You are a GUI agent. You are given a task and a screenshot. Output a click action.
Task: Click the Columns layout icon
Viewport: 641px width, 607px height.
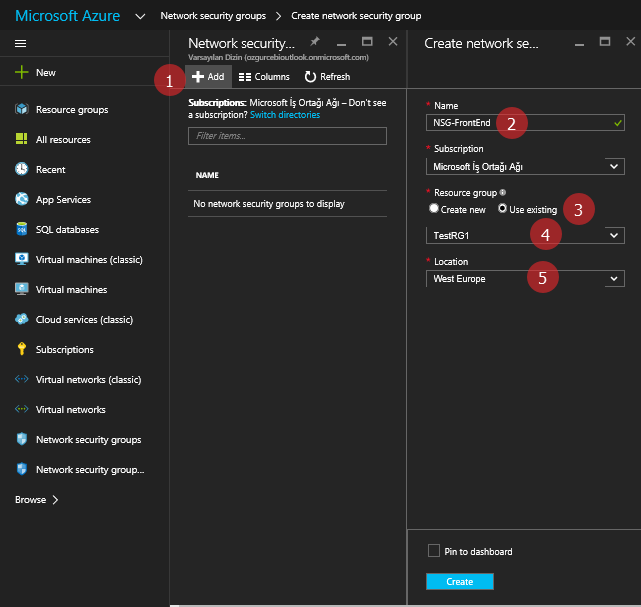[245, 77]
